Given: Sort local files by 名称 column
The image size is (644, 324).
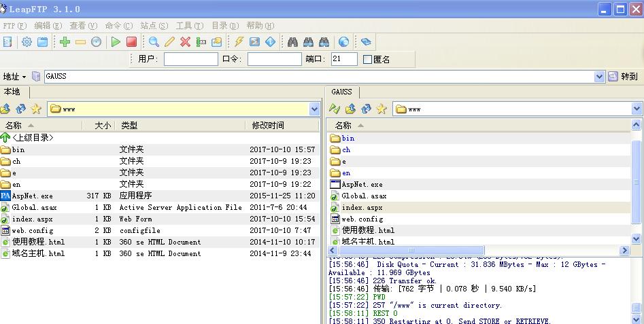Looking at the screenshot, I should pyautogui.click(x=41, y=126).
